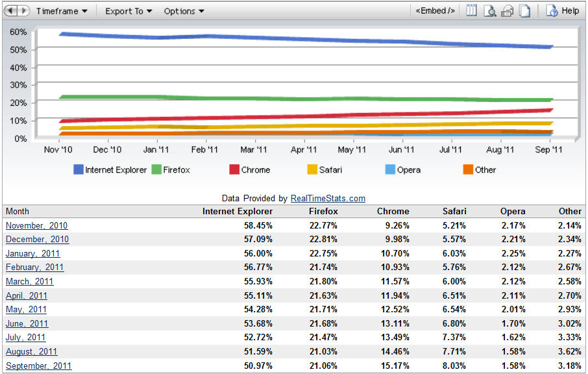Open the November, 2010 month link
The image size is (588, 374).
36,226
